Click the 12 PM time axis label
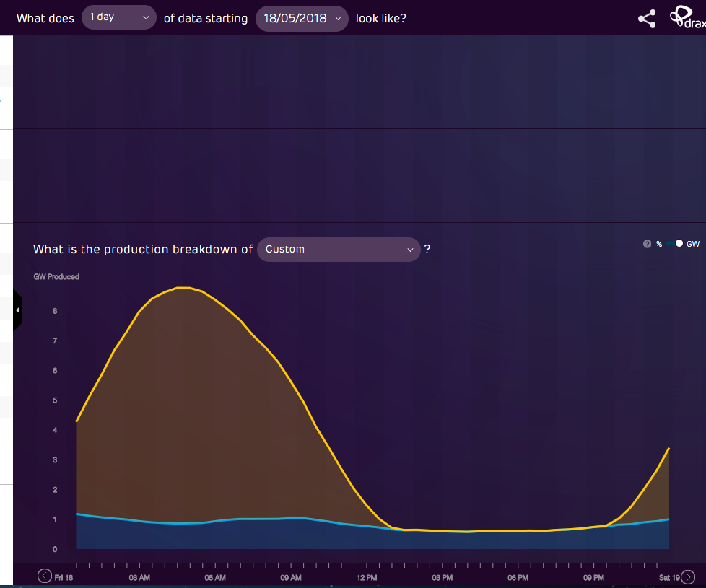The width and height of the screenshot is (706, 588). pyautogui.click(x=367, y=578)
